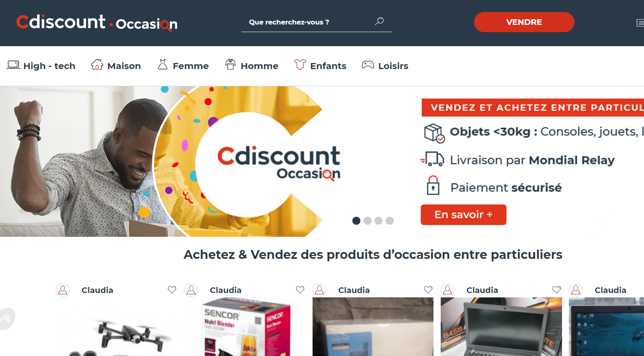Favorite the Sencor Nutri Blender listing

click(x=300, y=290)
